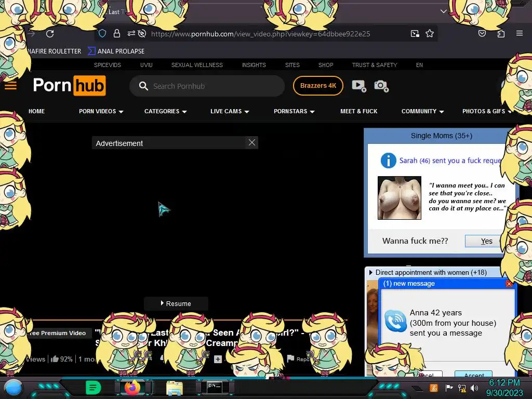Click the report flag icon

point(290,358)
